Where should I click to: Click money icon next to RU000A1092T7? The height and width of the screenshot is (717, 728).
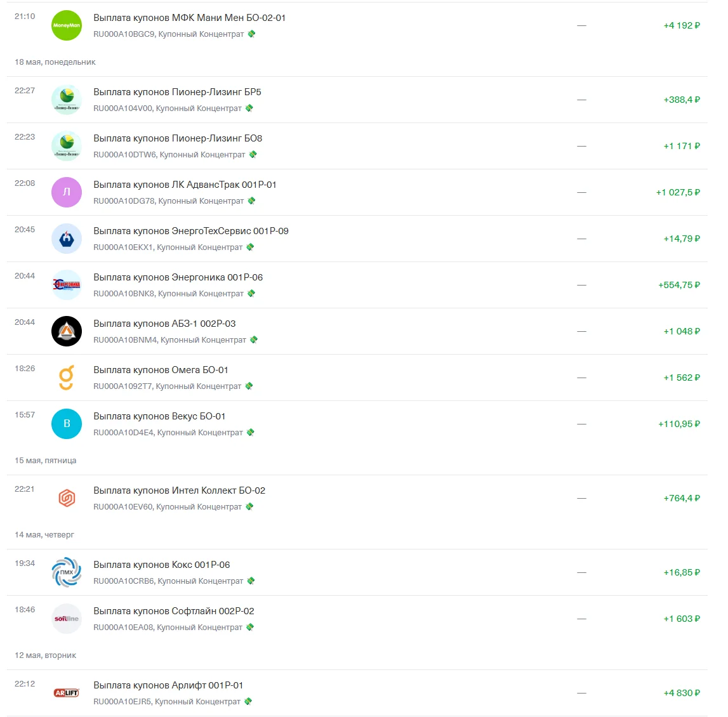249,386
